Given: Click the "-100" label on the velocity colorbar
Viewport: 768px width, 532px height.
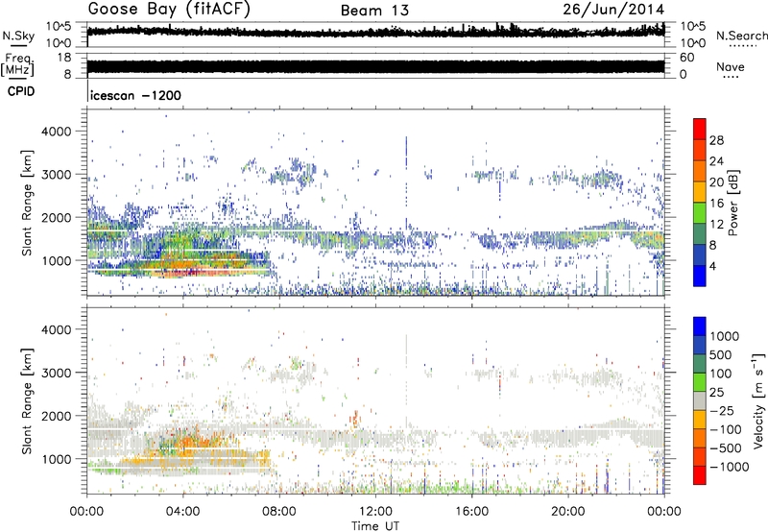Looking at the screenshot, I should click(726, 429).
